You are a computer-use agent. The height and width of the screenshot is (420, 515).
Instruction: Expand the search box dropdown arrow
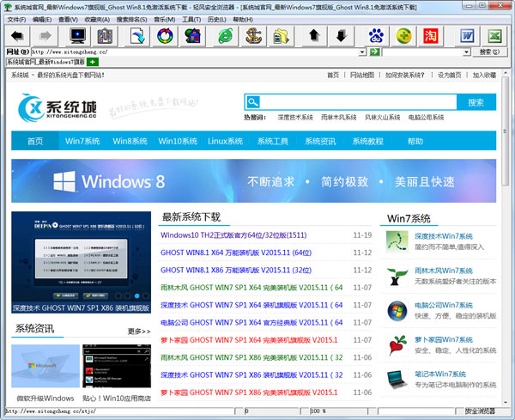click(466, 52)
